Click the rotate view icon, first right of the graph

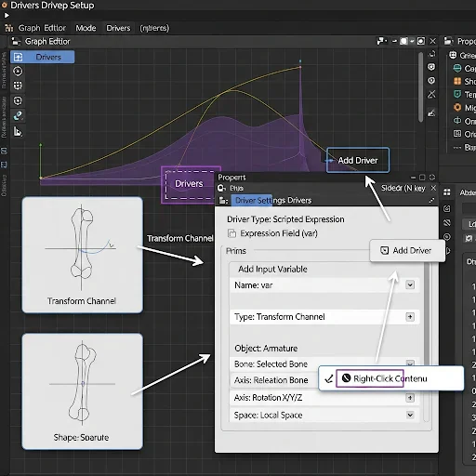tap(431, 54)
